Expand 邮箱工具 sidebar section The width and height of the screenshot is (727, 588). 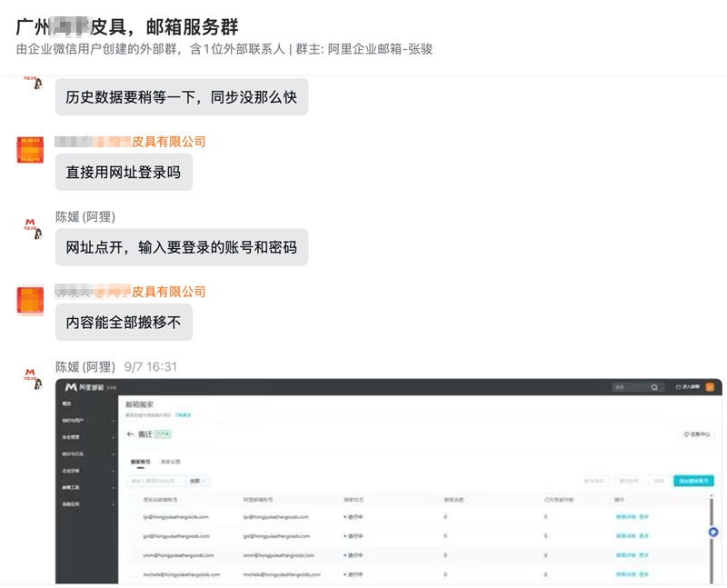88,487
